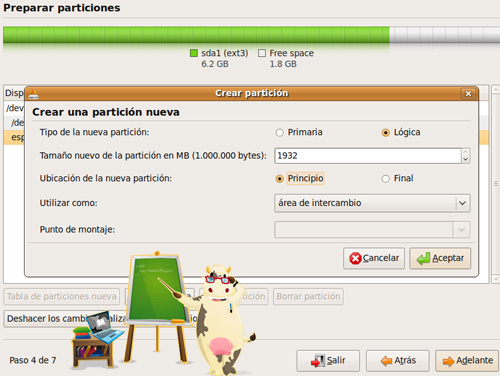Image resolution: width=500 pixels, height=376 pixels.
Task: Choose Final as partition location
Action: pos(385,179)
